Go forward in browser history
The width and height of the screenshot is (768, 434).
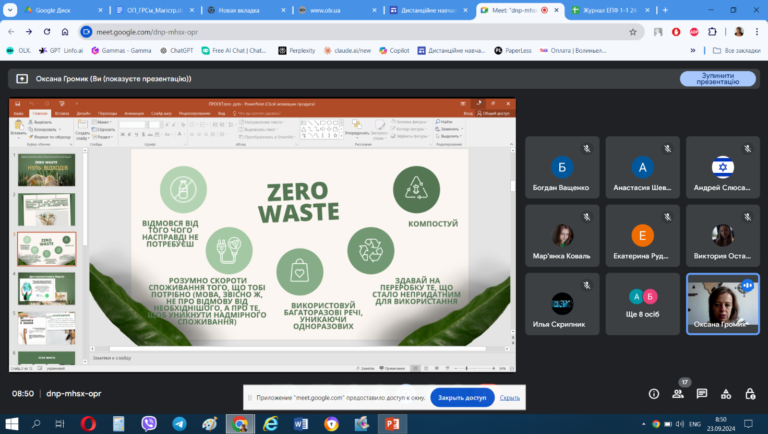click(29, 32)
